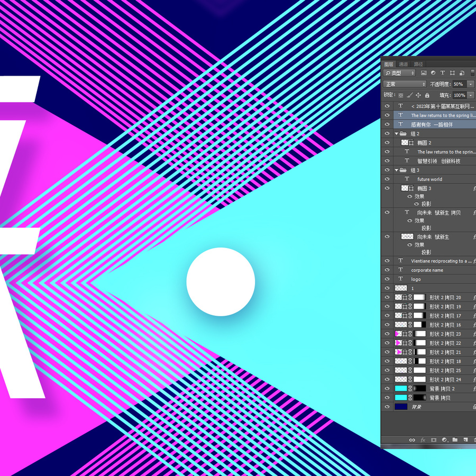Lock all padlock icon

[x=427, y=95]
